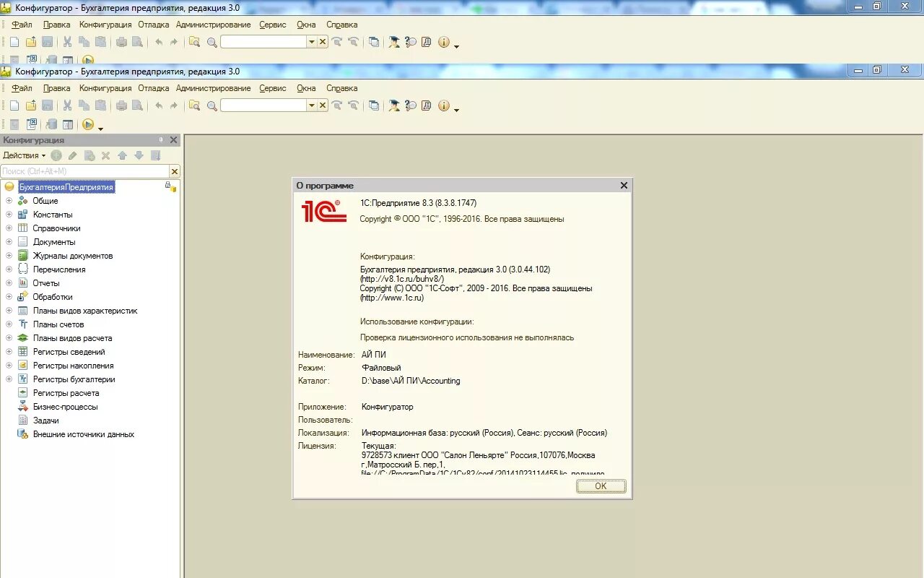Click OK in the О программе dialog
This screenshot has height=578, width=924.
[601, 486]
